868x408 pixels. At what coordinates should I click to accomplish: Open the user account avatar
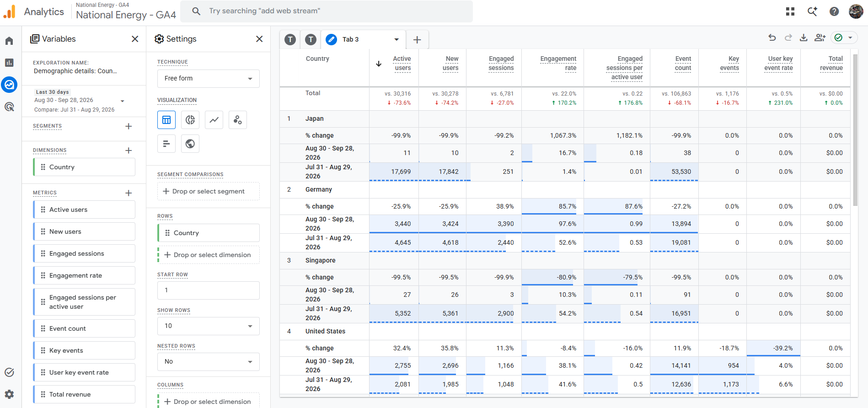(856, 11)
